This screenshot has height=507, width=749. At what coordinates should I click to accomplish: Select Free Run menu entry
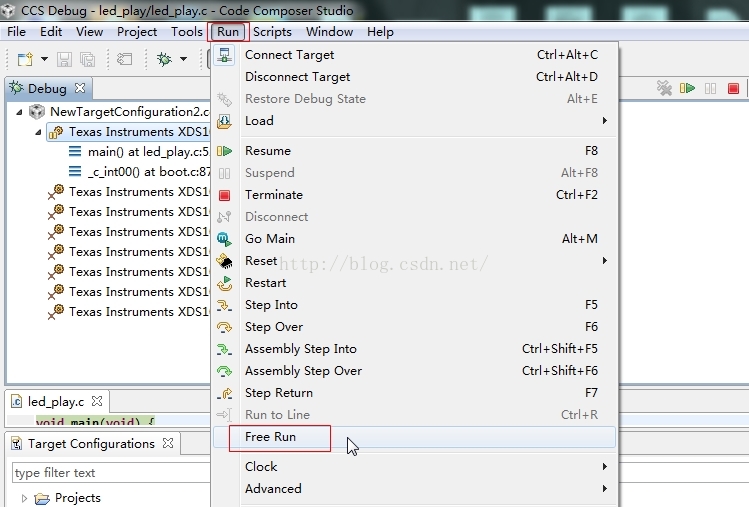coord(415,437)
